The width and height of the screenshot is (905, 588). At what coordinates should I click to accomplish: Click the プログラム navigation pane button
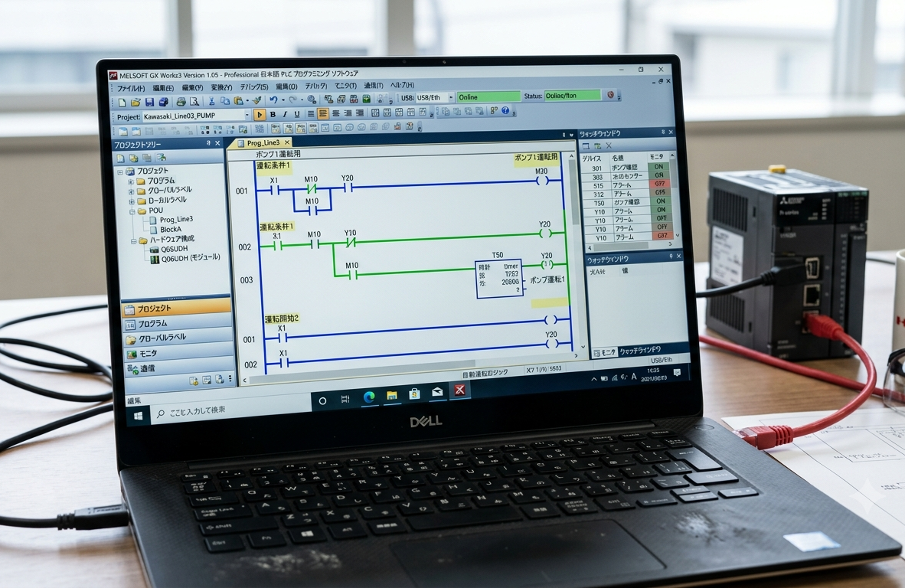(177, 323)
